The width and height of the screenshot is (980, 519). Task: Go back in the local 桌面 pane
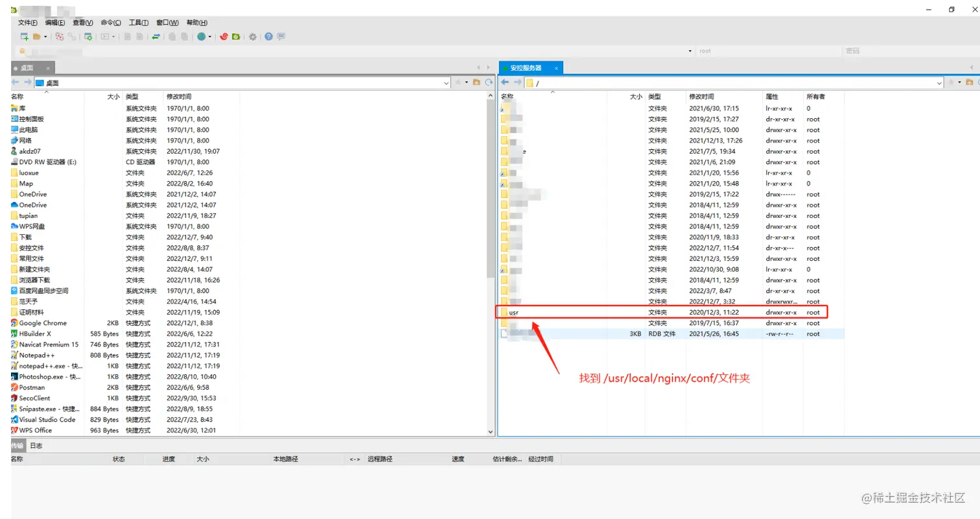(16, 82)
